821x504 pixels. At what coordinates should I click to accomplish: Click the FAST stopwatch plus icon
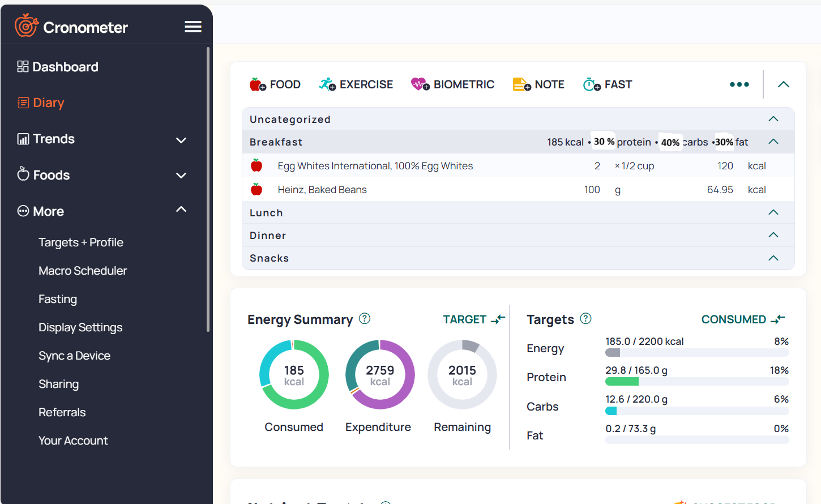592,84
